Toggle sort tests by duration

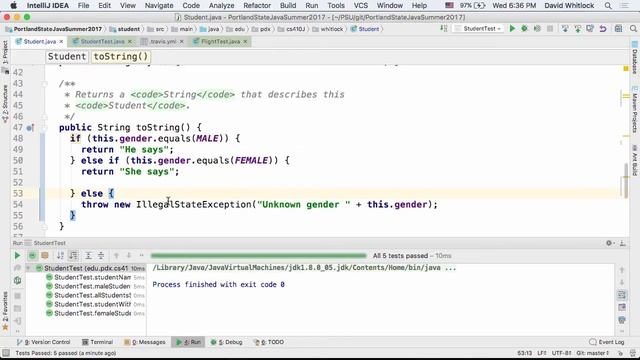coord(73,256)
